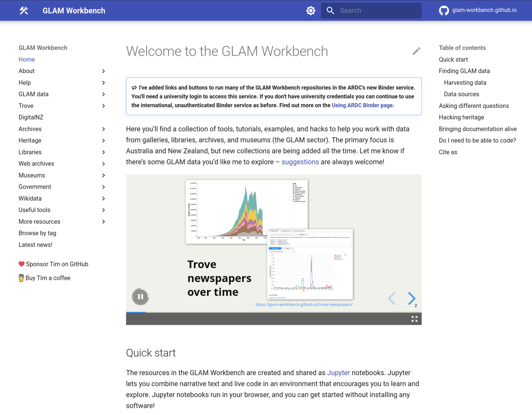Jump to Do I need to code?

click(x=477, y=140)
